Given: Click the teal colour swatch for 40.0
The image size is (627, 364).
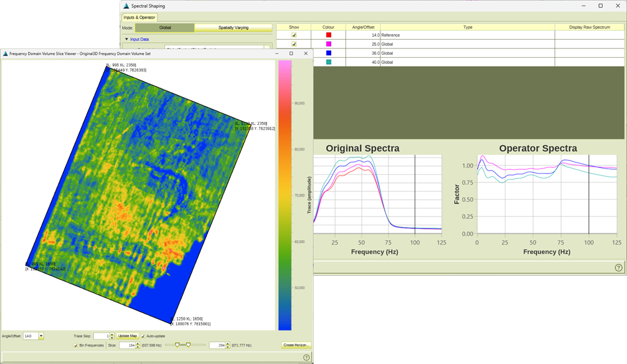Looking at the screenshot, I should pos(329,62).
